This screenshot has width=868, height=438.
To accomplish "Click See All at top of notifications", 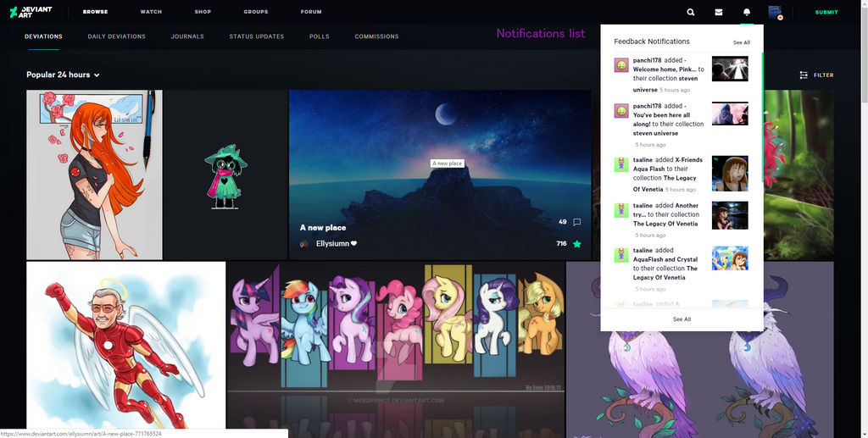I will 741,42.
